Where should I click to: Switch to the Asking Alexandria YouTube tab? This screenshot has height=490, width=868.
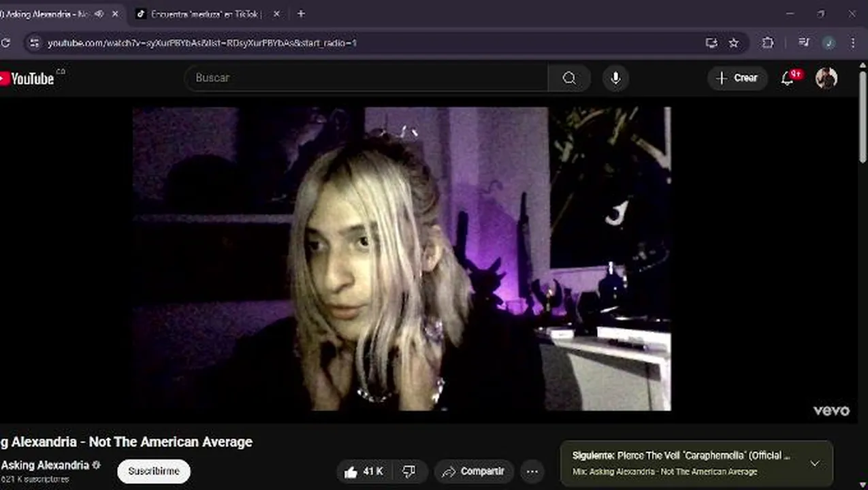(x=48, y=14)
